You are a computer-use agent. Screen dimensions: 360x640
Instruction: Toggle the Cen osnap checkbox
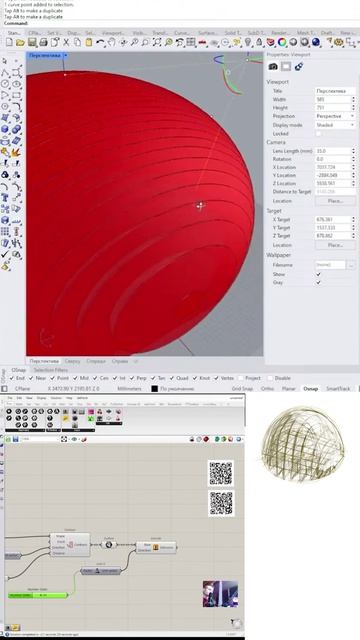pos(95,378)
